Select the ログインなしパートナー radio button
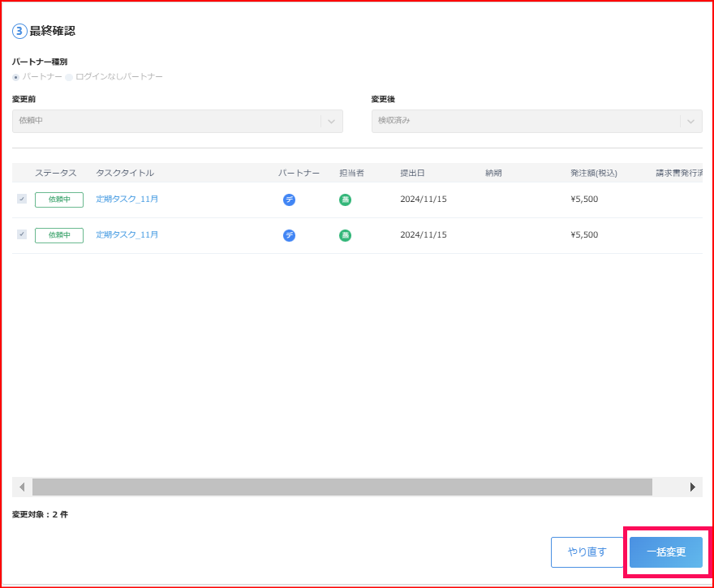Screen dimensions: 714x588 coord(69,77)
